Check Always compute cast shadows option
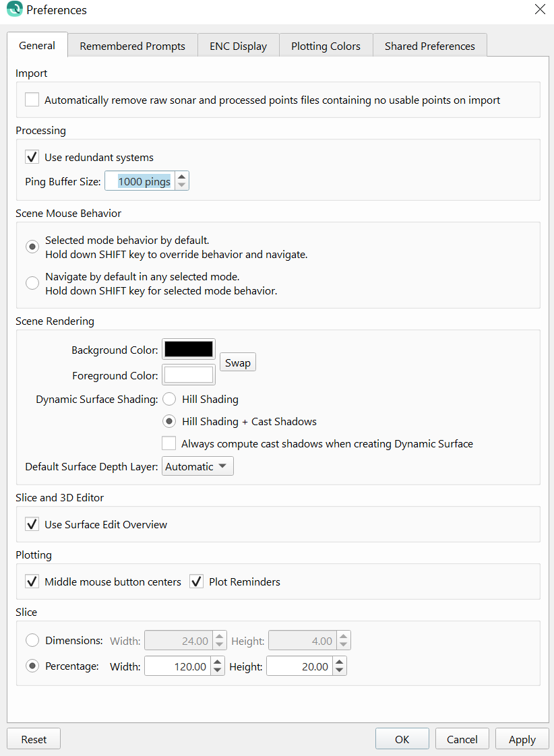Viewport: 554px width, 756px height. click(169, 443)
